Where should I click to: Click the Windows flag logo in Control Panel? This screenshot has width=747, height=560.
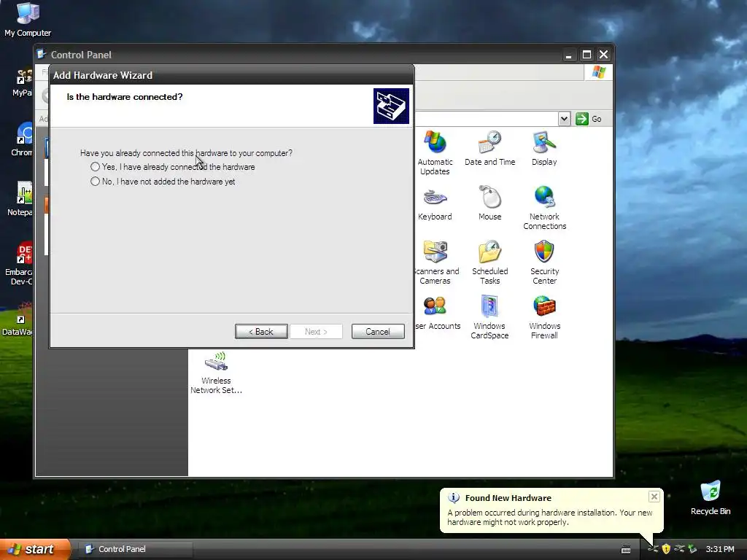coord(599,72)
